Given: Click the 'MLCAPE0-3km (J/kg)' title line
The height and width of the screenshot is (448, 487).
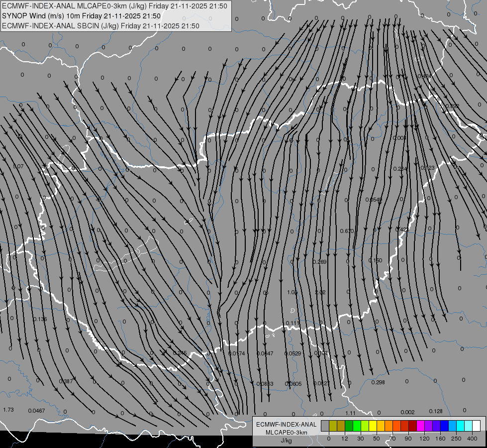Looking at the screenshot, I should (114, 6).
